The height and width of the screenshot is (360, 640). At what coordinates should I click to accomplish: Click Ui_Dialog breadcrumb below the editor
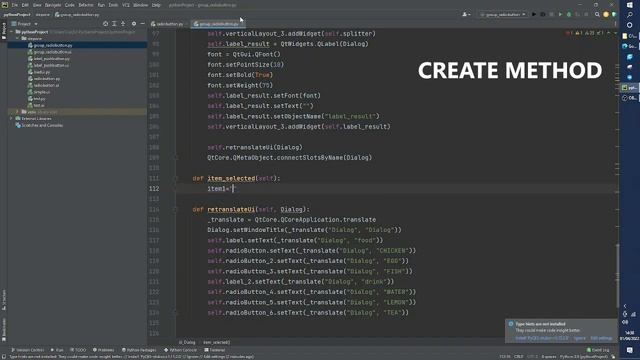coord(187,342)
